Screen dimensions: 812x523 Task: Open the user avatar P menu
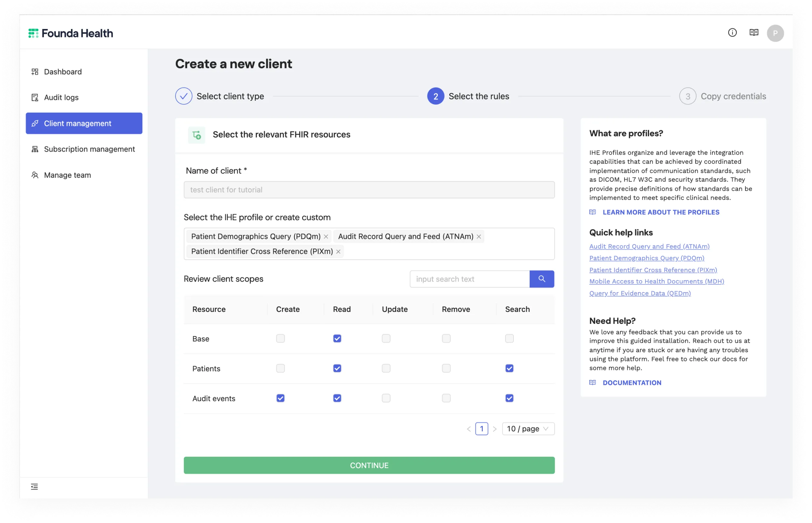[x=775, y=33]
